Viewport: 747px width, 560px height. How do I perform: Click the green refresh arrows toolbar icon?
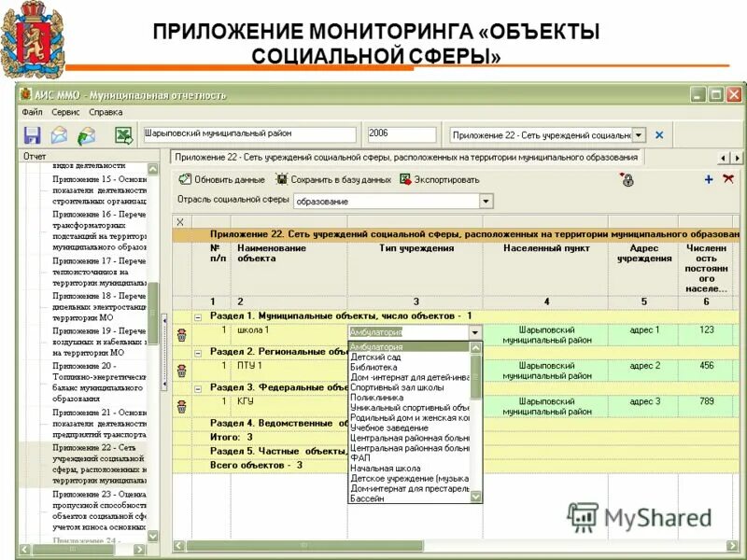[x=86, y=137]
